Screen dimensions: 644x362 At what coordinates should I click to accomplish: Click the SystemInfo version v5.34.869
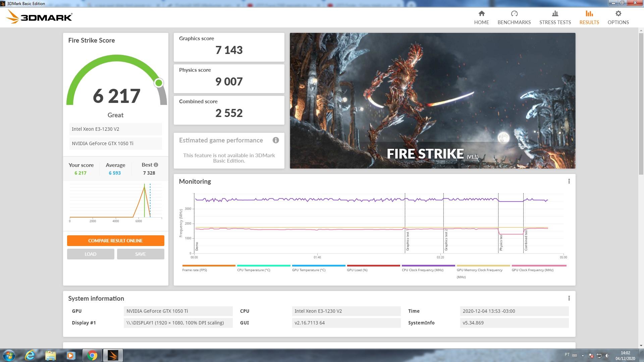click(x=514, y=323)
